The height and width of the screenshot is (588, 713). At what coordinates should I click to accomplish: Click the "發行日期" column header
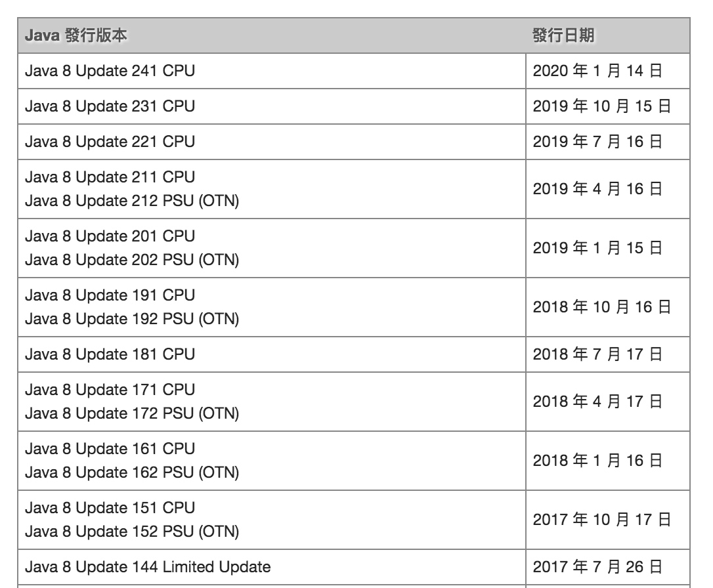tap(563, 35)
